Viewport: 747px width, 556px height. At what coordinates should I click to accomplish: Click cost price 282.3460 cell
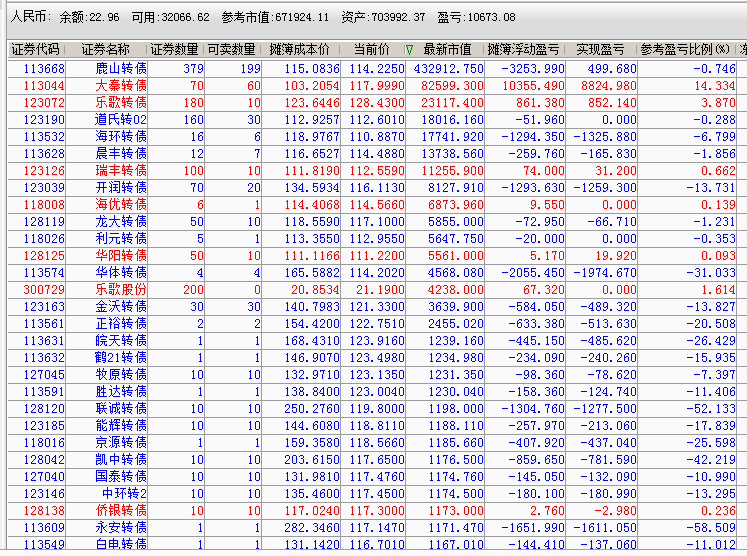pos(312,528)
